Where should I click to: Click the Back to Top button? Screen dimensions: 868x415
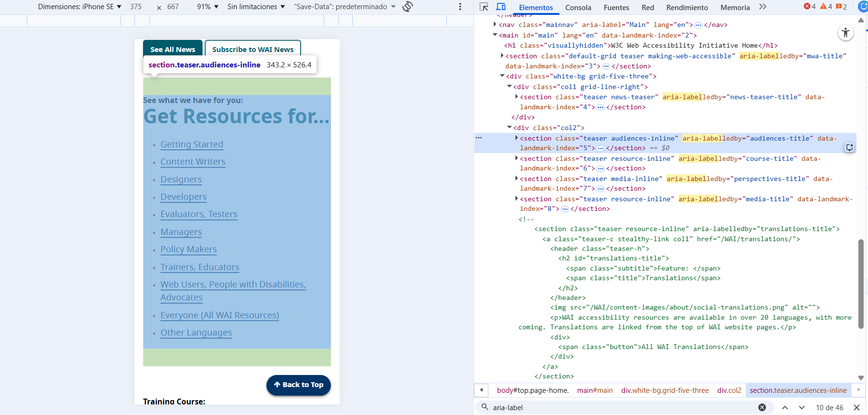(298, 385)
